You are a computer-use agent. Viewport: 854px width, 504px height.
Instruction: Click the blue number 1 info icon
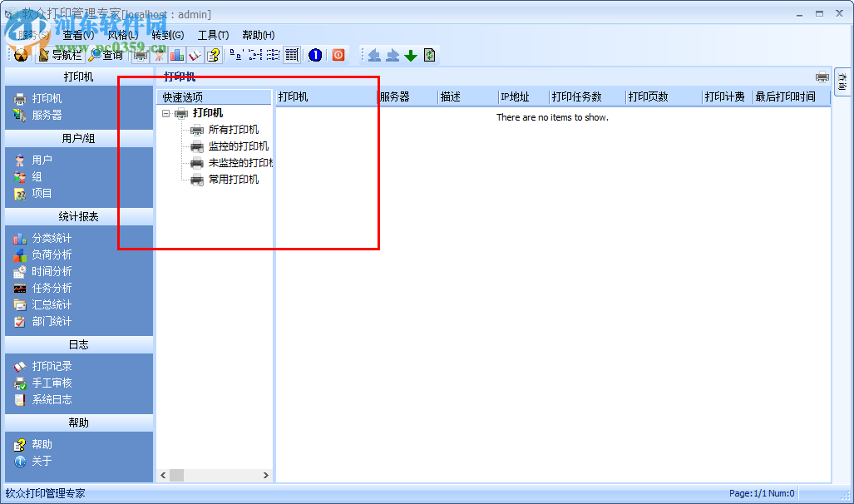click(x=315, y=54)
